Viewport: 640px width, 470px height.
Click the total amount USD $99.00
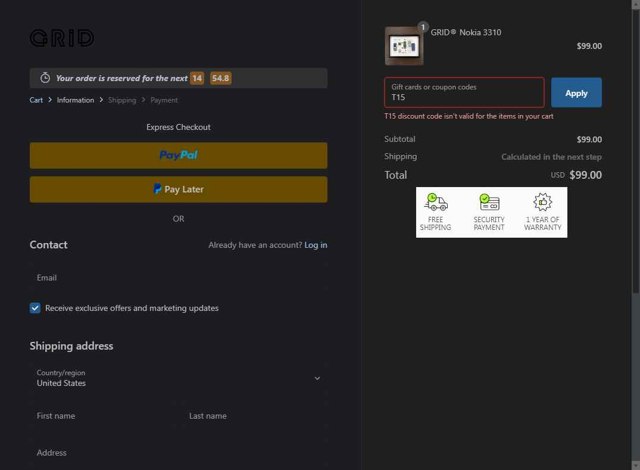point(576,175)
